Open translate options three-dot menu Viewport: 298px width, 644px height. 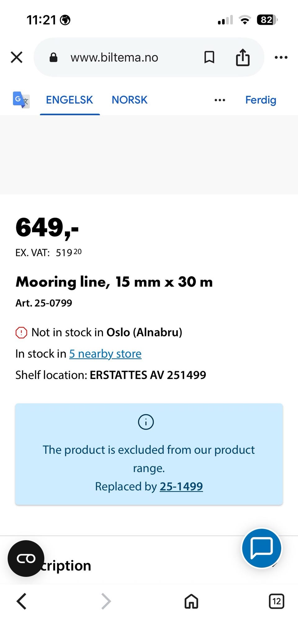pyautogui.click(x=220, y=100)
